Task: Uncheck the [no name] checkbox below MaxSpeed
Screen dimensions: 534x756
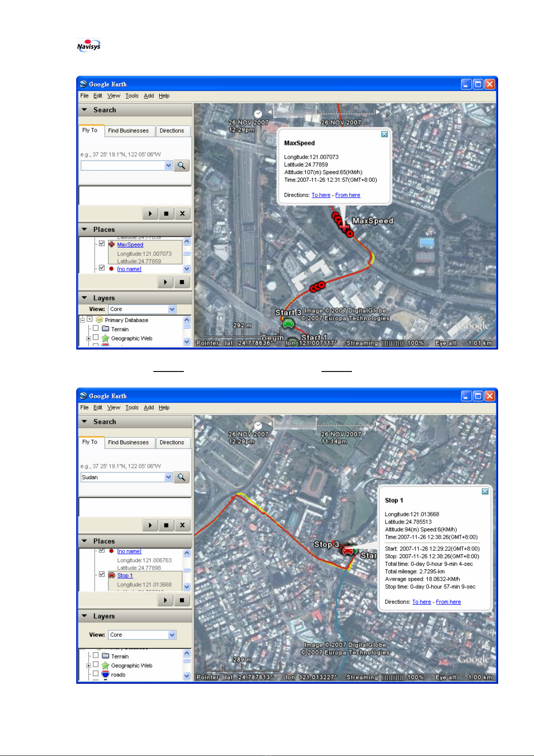Action: 102,268
